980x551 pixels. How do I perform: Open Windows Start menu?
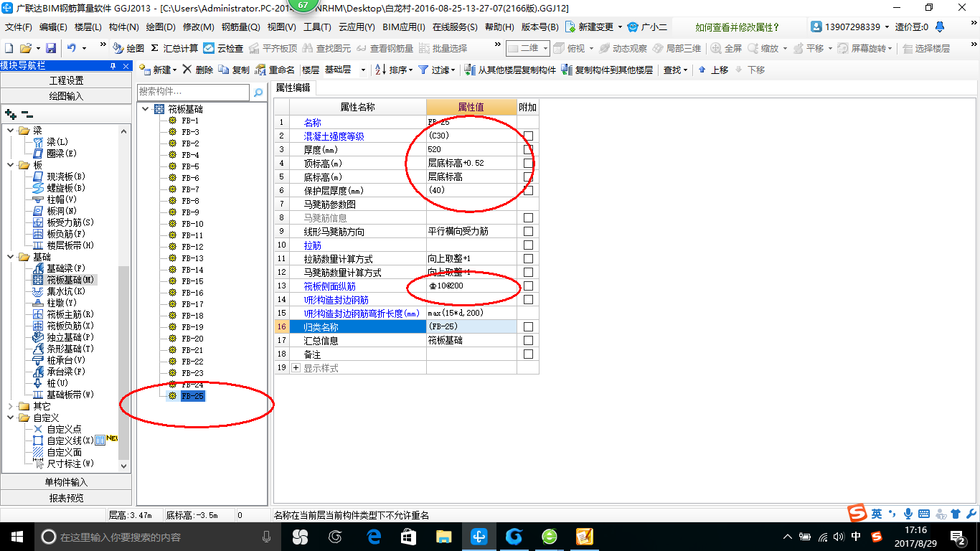[x=16, y=536]
